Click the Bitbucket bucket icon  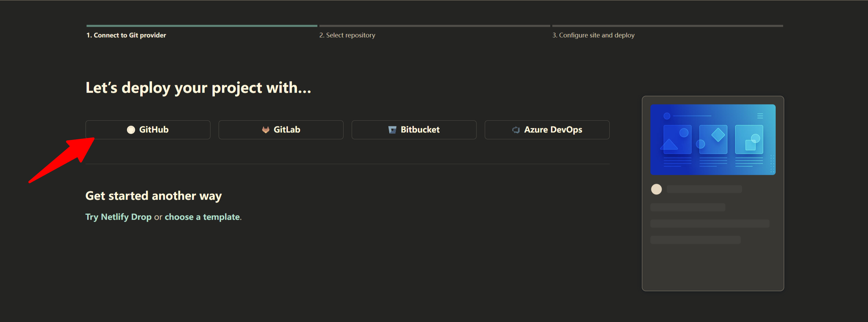392,129
